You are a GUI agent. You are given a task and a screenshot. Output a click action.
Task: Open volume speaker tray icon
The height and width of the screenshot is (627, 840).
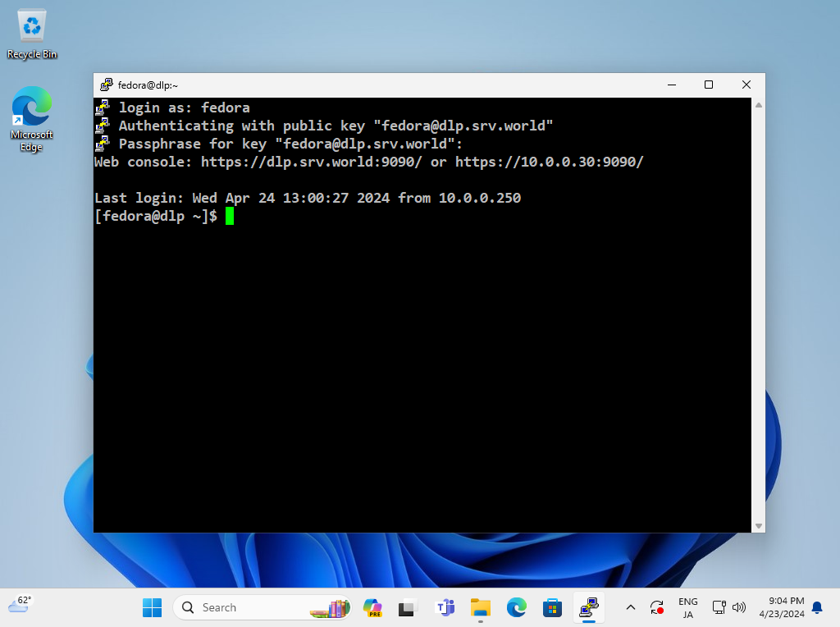(x=739, y=607)
